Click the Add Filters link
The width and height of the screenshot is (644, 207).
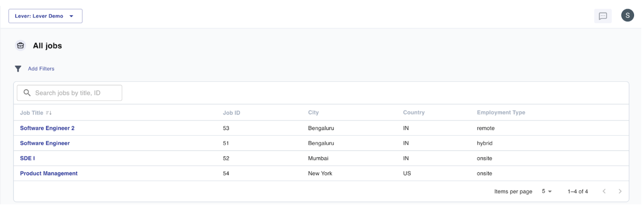pyautogui.click(x=41, y=69)
